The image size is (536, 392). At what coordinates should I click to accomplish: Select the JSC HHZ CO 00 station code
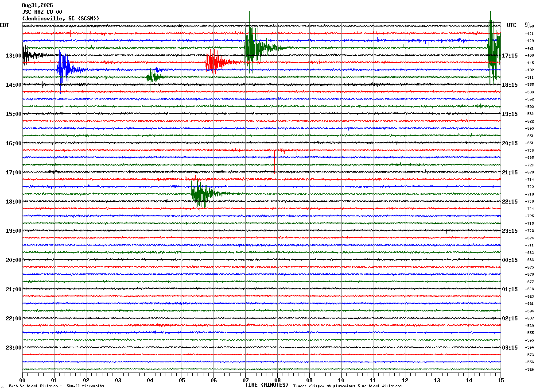(42, 12)
